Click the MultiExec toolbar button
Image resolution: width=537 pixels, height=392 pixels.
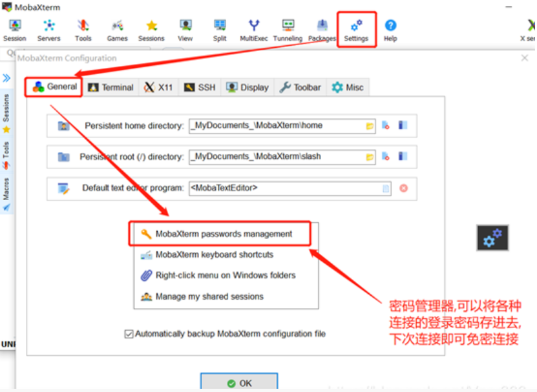point(254,30)
